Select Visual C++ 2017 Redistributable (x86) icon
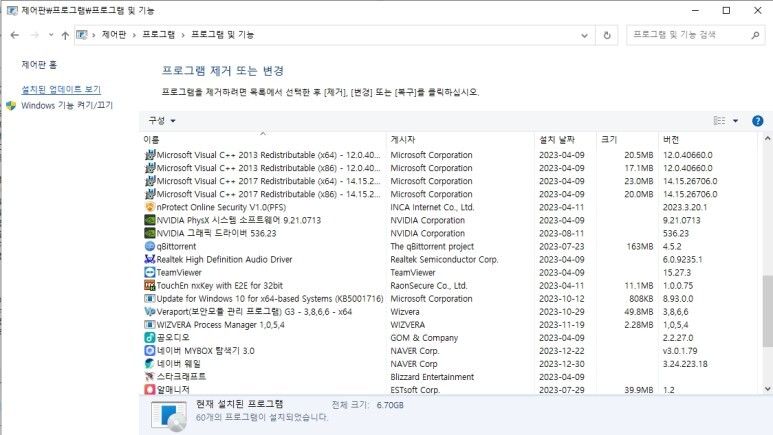 pos(150,194)
